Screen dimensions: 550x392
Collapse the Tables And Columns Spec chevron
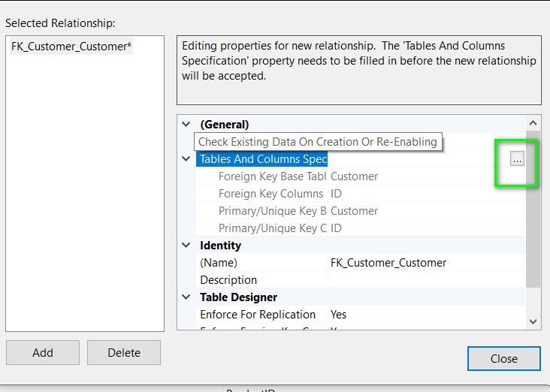tap(186, 159)
